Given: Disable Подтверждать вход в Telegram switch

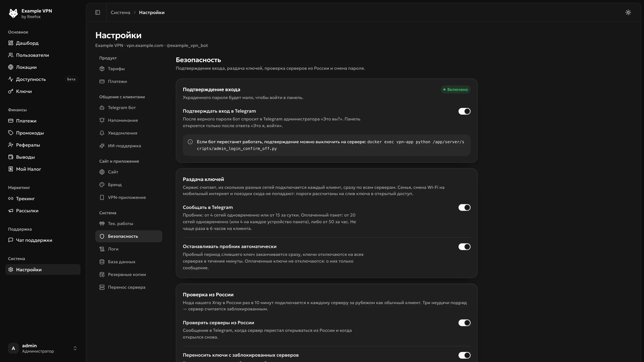Looking at the screenshot, I should 464,111.
